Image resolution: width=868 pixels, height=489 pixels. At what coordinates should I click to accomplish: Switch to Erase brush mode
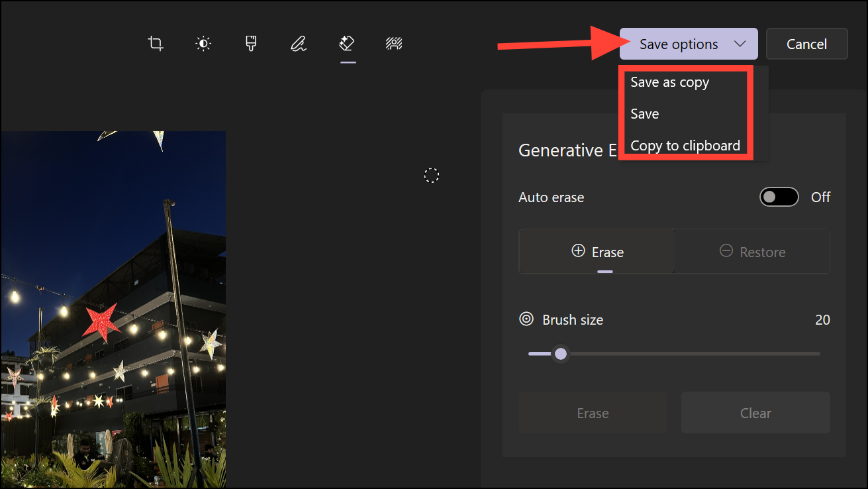(597, 252)
